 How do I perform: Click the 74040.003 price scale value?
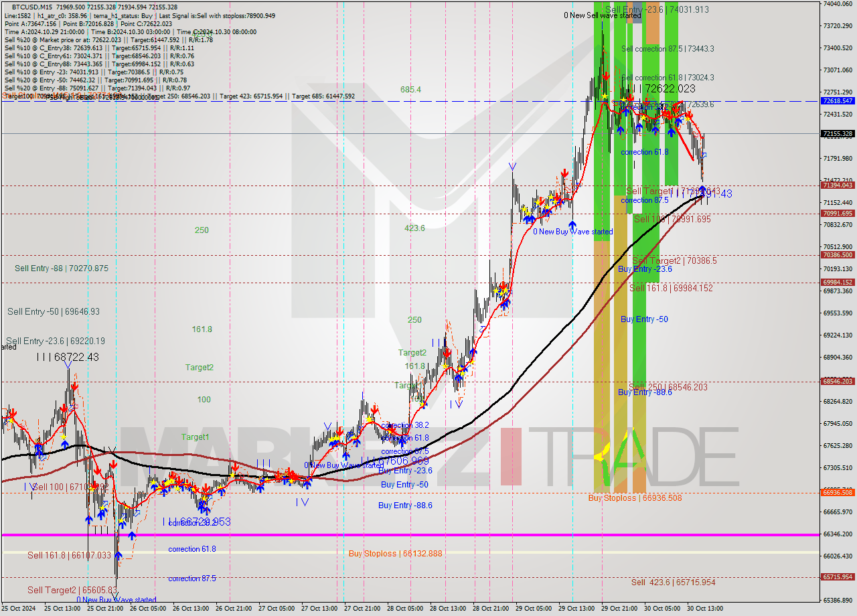pos(837,4)
